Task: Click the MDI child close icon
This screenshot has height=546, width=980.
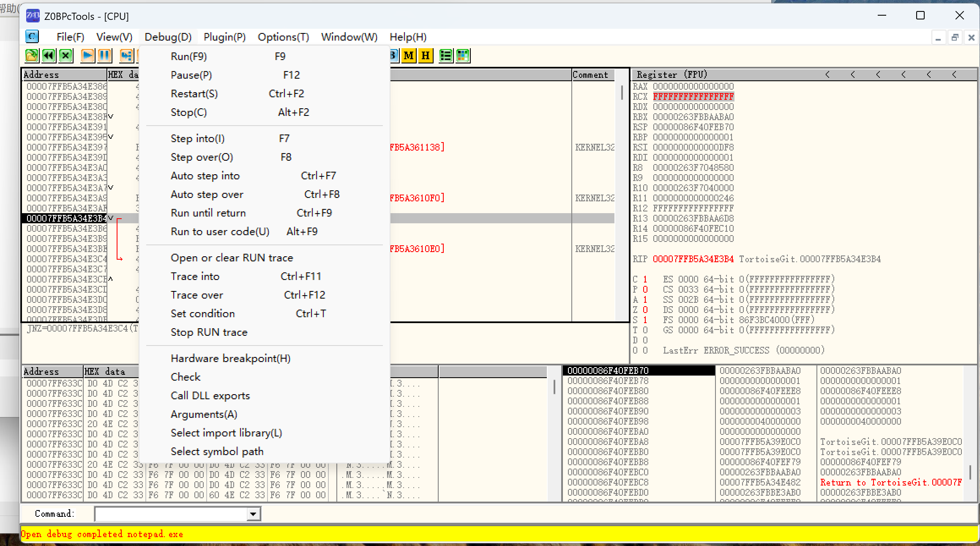Action: (x=971, y=37)
